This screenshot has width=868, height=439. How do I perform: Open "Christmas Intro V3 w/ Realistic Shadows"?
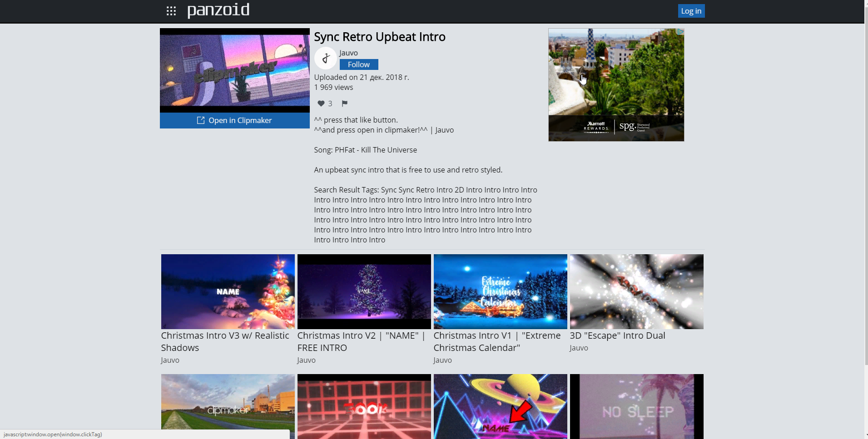click(227, 291)
